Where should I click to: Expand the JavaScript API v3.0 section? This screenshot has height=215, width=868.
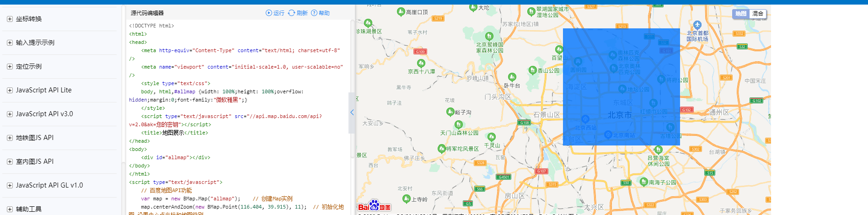[x=10, y=114]
